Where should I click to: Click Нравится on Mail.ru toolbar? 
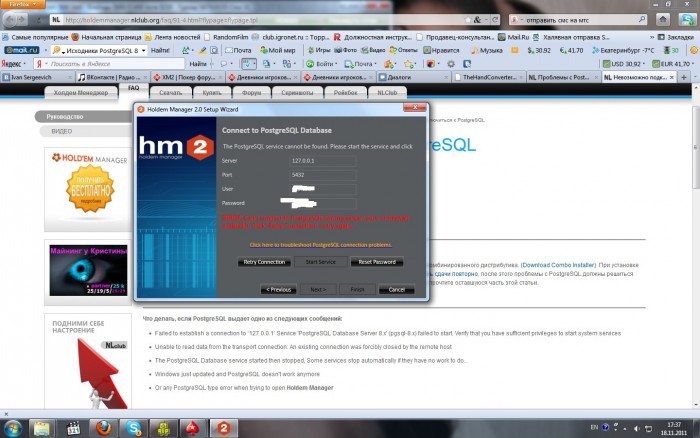442,50
